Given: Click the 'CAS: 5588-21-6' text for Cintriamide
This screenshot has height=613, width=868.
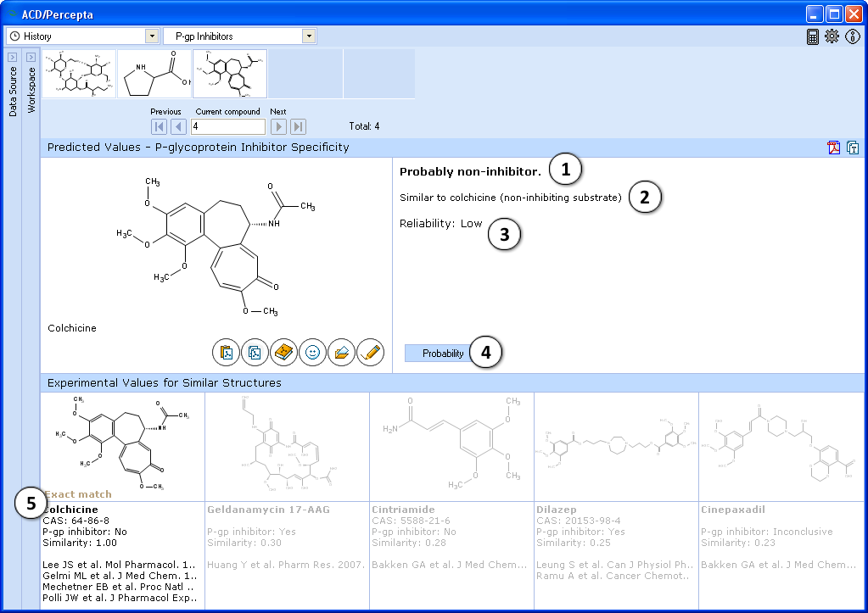Looking at the screenshot, I should click(x=411, y=521).
